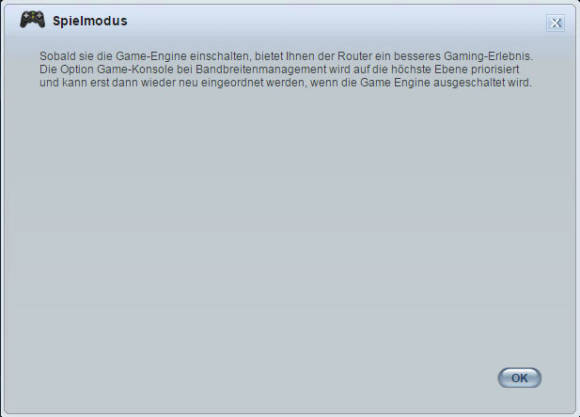580x417 pixels.
Task: Click the word Bandbreitenmanagement
Action: click(x=261, y=70)
